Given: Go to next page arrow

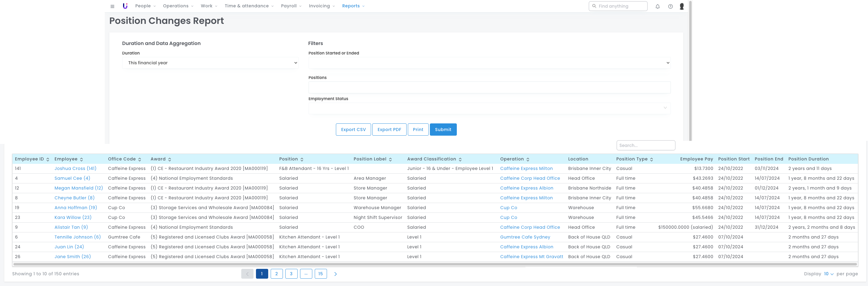Looking at the screenshot, I should tap(335, 274).
